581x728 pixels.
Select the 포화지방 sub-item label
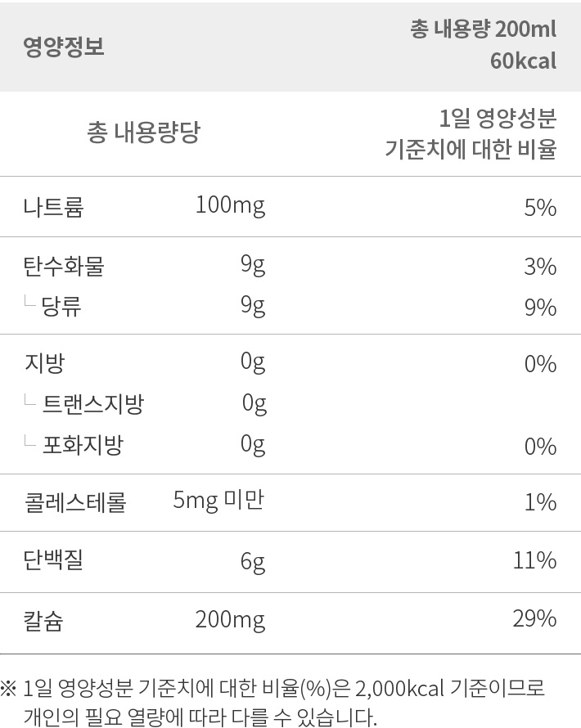tap(83, 445)
